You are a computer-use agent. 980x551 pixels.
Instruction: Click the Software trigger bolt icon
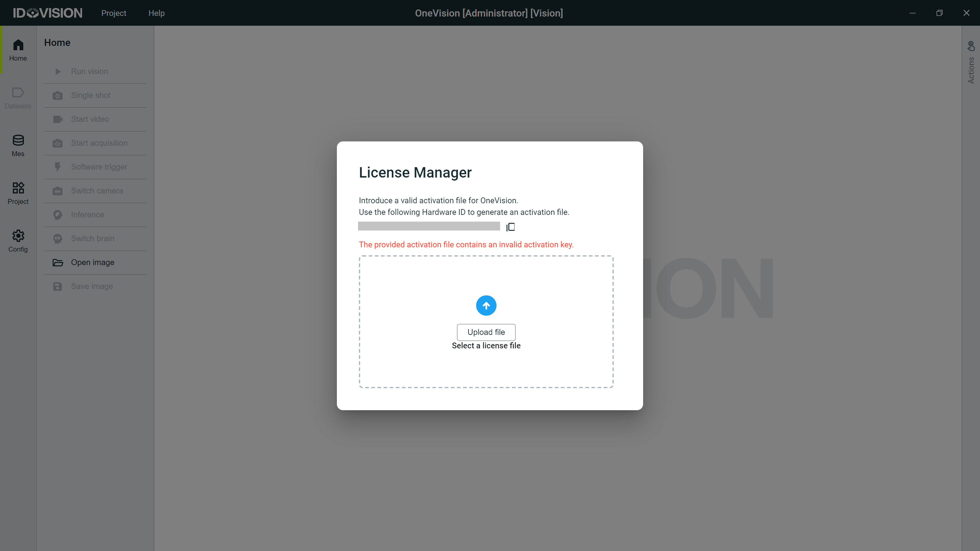pos(58,167)
